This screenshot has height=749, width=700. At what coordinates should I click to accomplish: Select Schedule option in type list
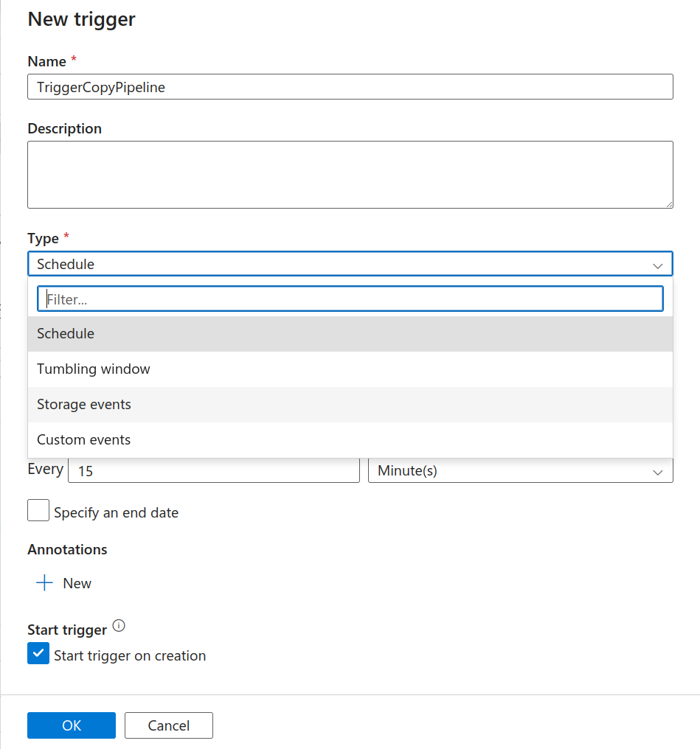click(350, 333)
